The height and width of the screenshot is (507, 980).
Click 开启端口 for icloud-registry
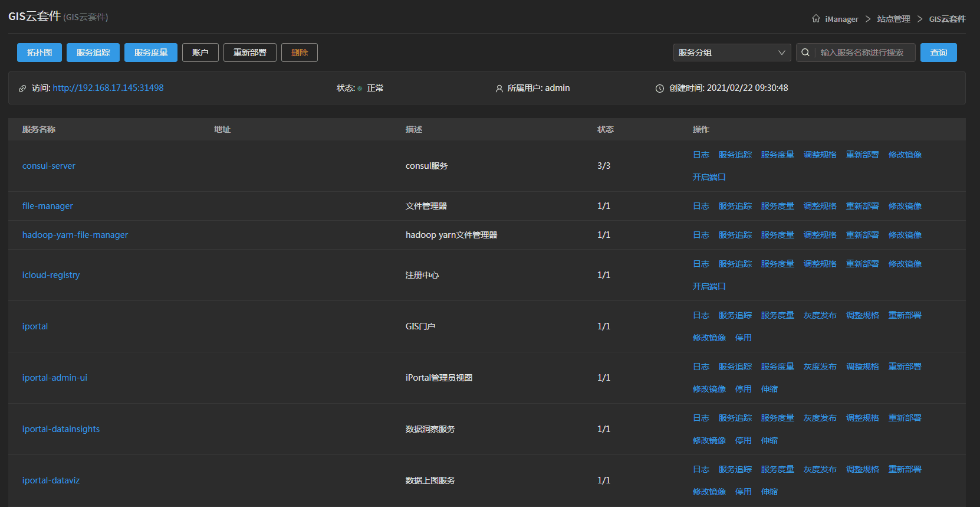click(x=709, y=286)
